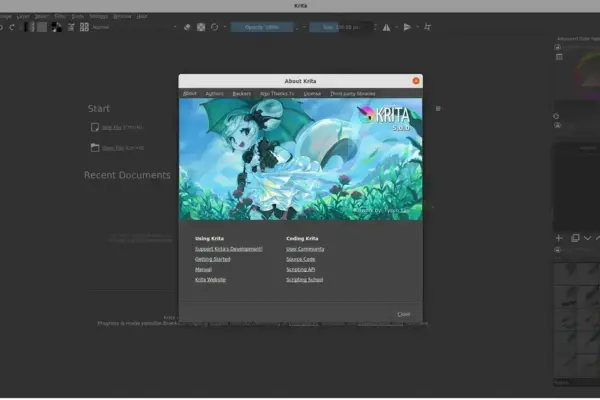Click the Close button in About Krita
The image size is (600, 400).
pyautogui.click(x=404, y=314)
